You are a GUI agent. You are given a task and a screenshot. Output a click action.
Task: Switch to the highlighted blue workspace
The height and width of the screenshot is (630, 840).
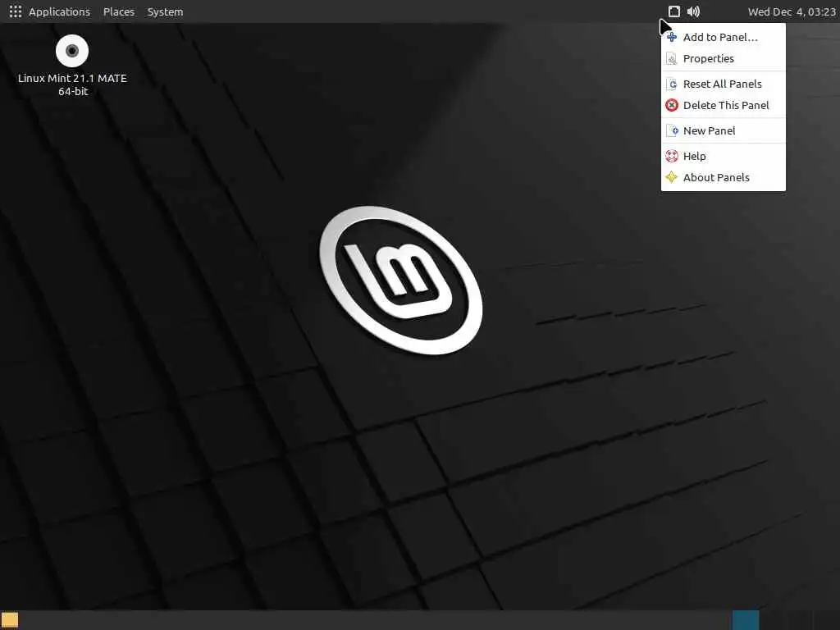(x=746, y=620)
